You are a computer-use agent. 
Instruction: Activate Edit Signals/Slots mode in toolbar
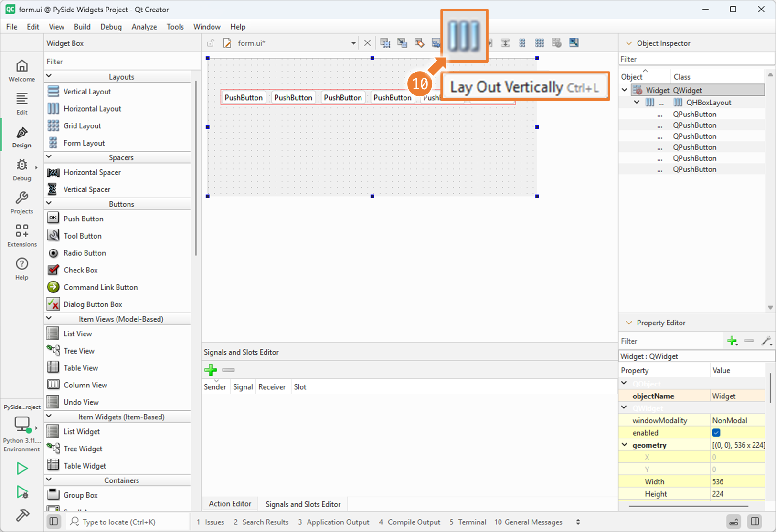pyautogui.click(x=402, y=43)
